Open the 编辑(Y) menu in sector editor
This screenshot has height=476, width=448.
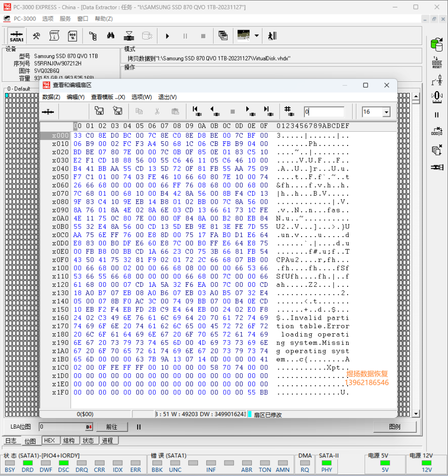click(x=76, y=97)
